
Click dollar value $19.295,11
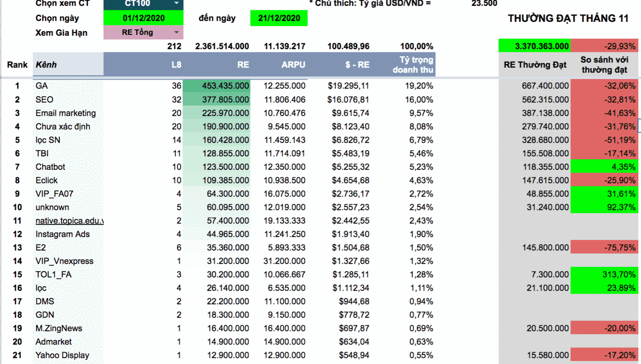(x=348, y=86)
